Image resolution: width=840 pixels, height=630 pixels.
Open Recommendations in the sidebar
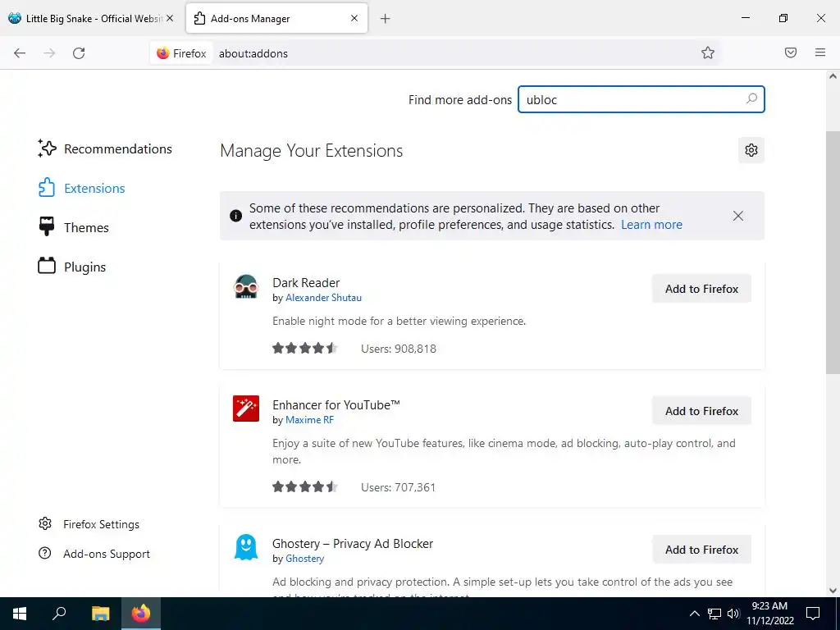pyautogui.click(x=105, y=149)
